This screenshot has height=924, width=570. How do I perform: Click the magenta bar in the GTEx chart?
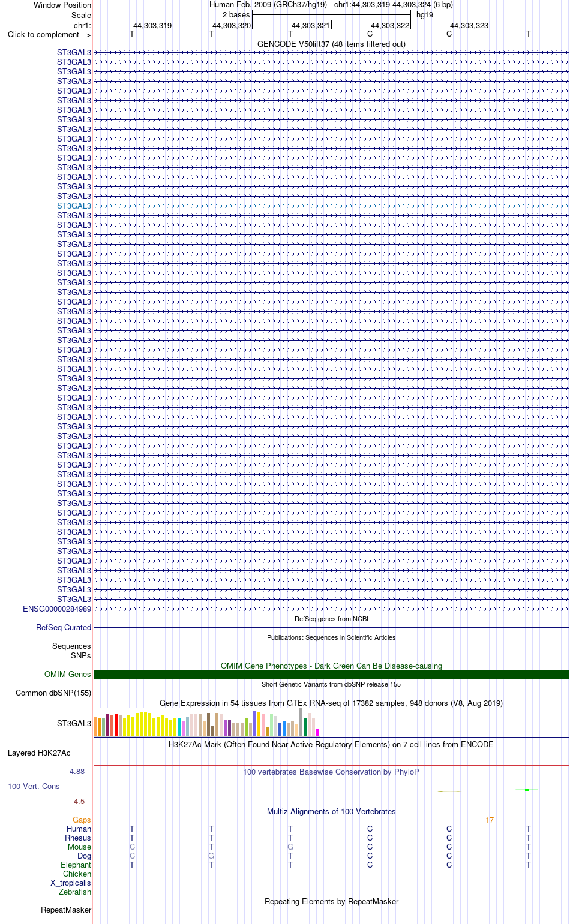(x=317, y=732)
